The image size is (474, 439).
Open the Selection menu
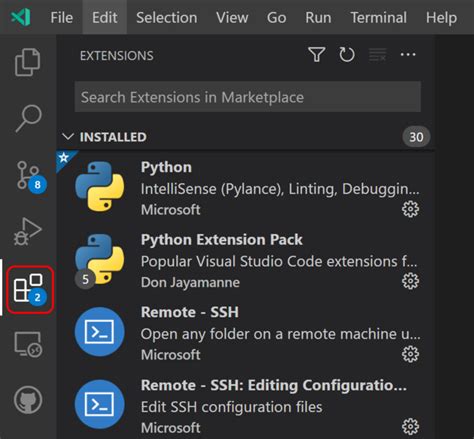click(167, 17)
